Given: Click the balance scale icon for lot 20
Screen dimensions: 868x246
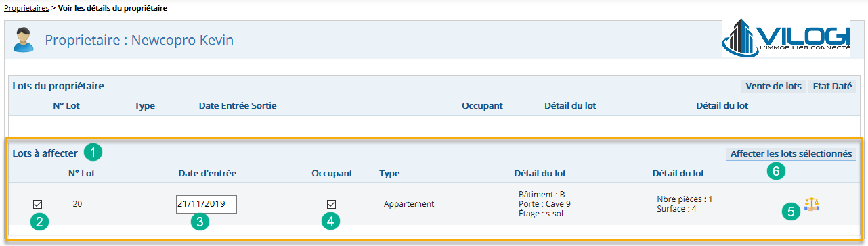Looking at the screenshot, I should coord(811,204).
